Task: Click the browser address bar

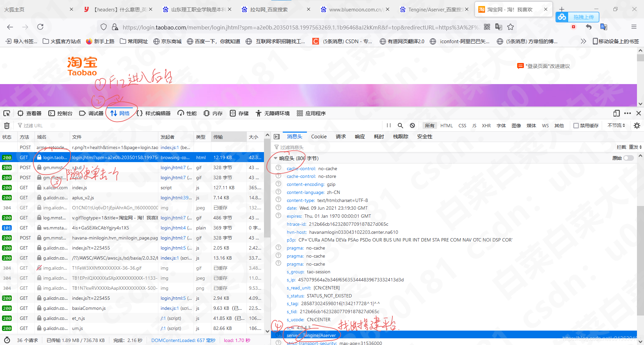Action: [301, 27]
